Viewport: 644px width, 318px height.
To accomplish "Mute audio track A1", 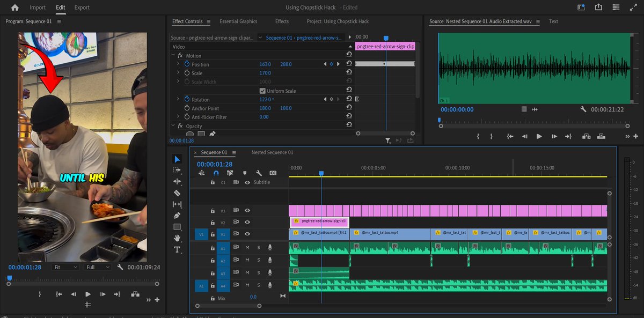I will (x=247, y=247).
